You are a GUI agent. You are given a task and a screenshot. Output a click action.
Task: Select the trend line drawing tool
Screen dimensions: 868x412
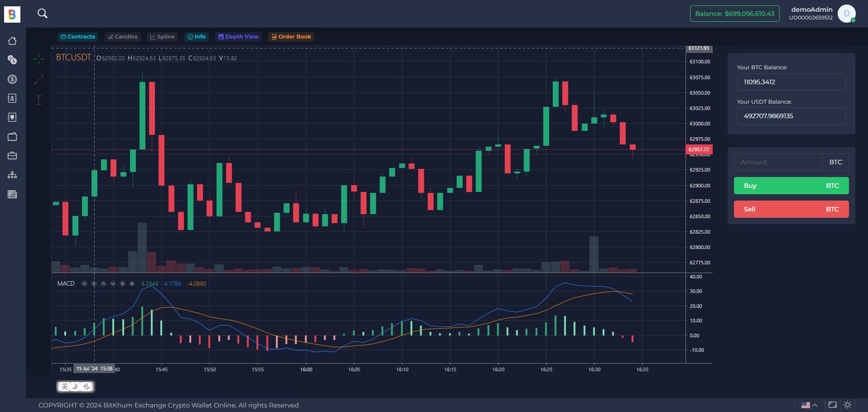click(x=39, y=80)
